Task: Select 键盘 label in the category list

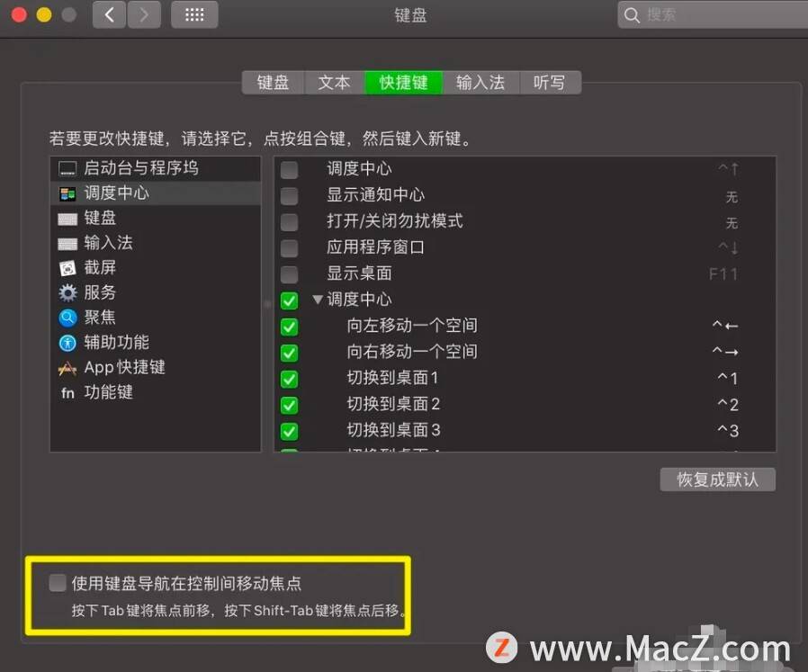Action: [100, 218]
